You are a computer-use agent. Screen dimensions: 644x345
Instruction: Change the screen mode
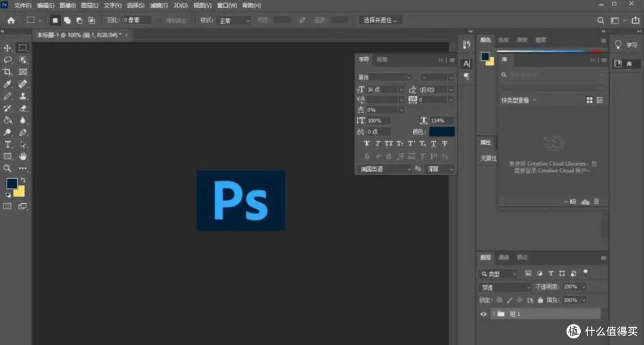tap(23, 206)
